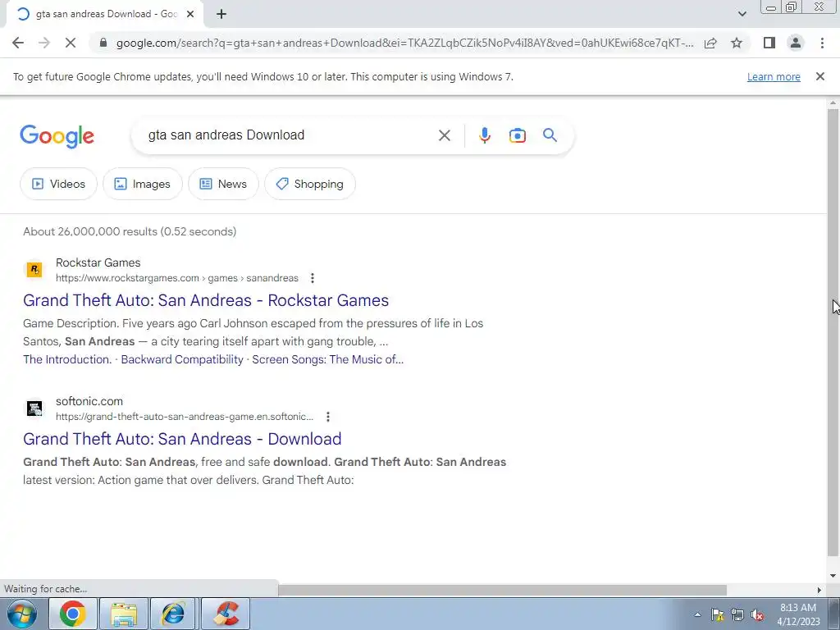Clear the search query text
840x630 pixels.
444,135
